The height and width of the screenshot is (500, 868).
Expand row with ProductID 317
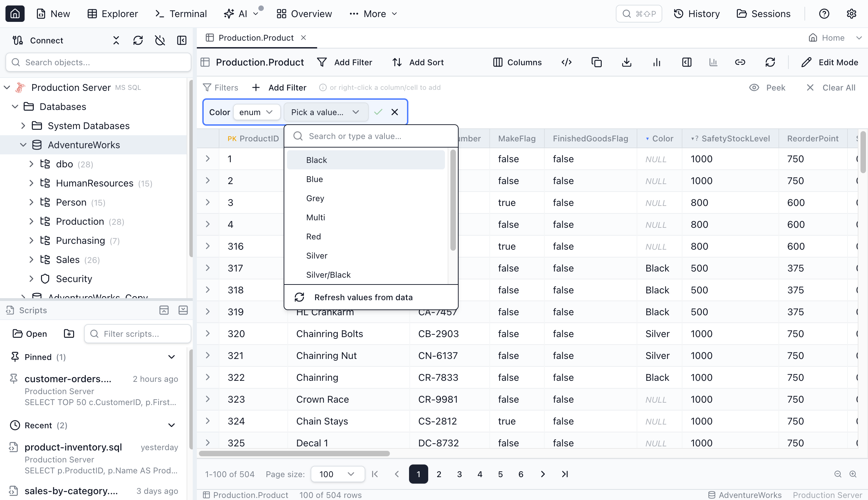pyautogui.click(x=207, y=268)
